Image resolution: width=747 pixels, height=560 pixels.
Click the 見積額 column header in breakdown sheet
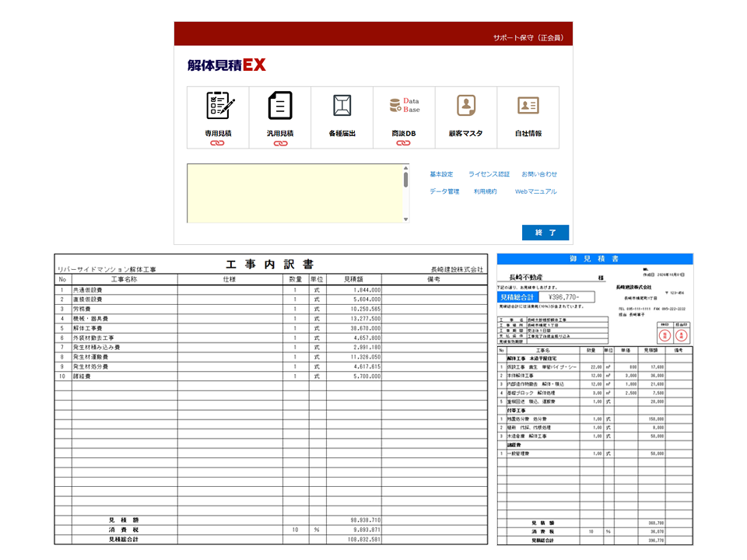click(353, 279)
